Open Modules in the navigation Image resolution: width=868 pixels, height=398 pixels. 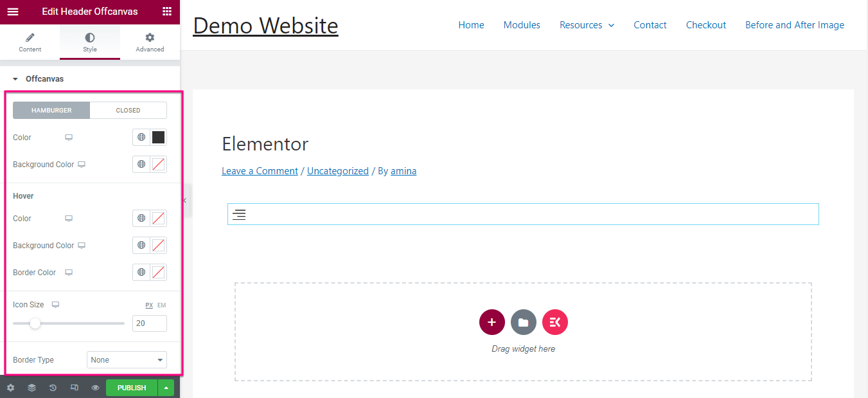522,25
